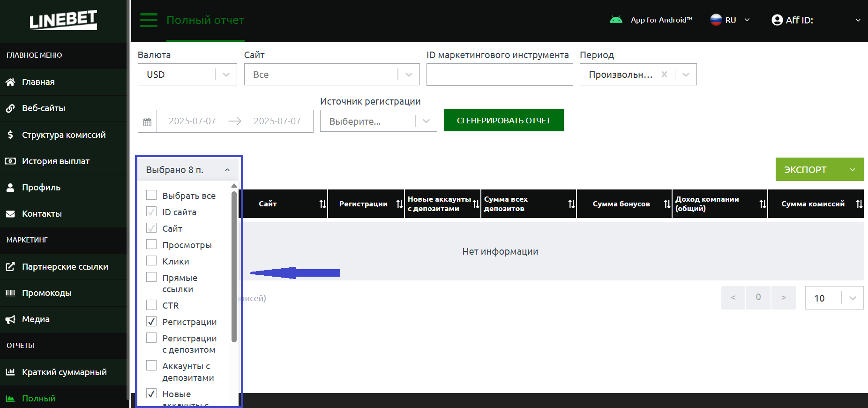Open the rows-per-page 10 dropdown

[x=834, y=298]
